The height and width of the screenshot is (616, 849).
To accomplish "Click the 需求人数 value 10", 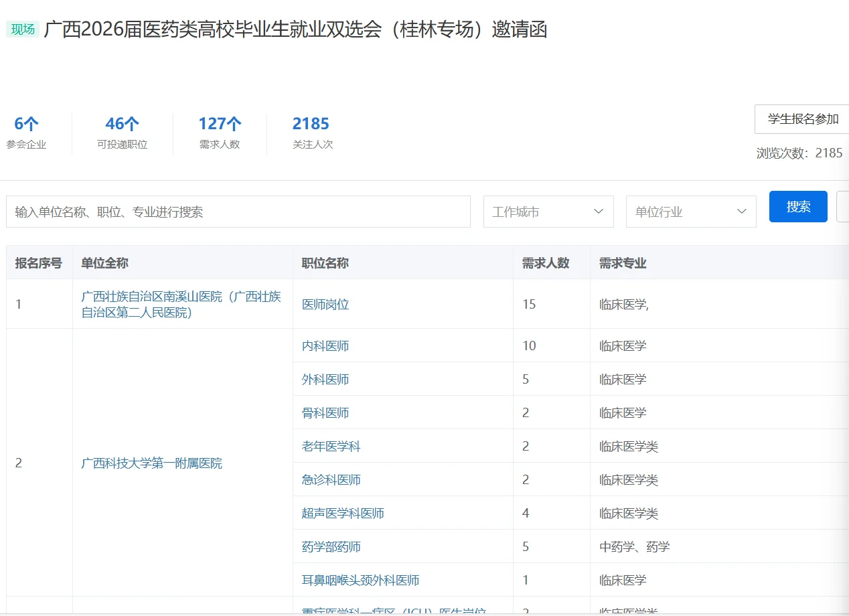I will click(x=529, y=345).
